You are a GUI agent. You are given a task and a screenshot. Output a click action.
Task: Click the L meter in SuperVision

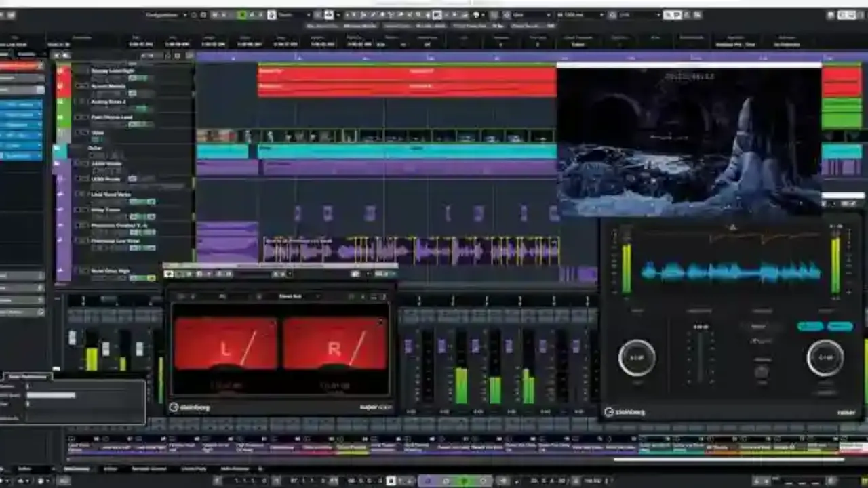coord(226,344)
